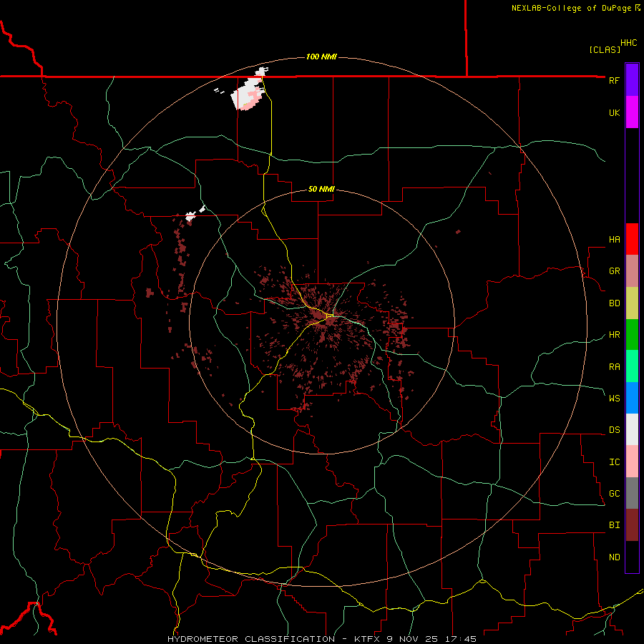Viewport: 644px width, 644px height.
Task: Click the HA red legend color block
Action: pyautogui.click(x=632, y=239)
